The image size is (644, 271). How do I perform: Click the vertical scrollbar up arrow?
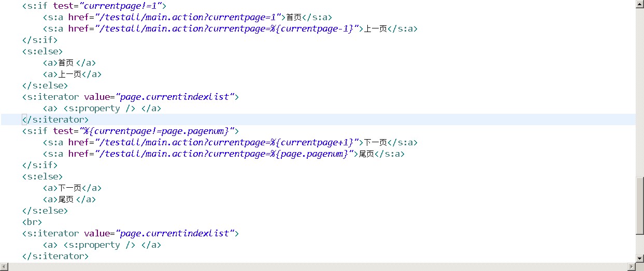tap(640, 4)
